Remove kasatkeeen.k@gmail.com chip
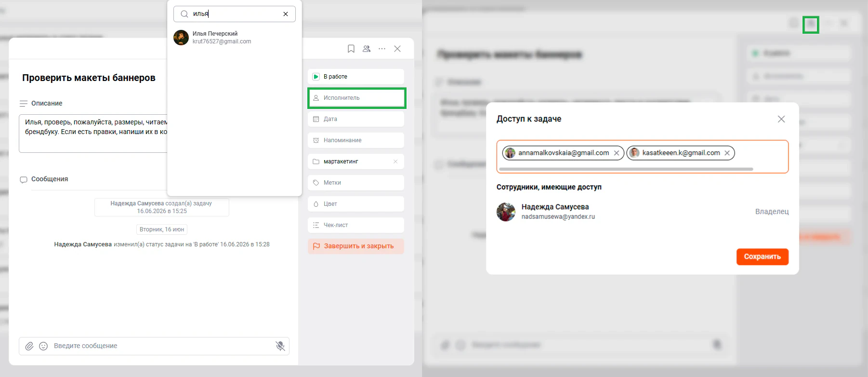Screen dimensions: 868x377 [x=727, y=153]
